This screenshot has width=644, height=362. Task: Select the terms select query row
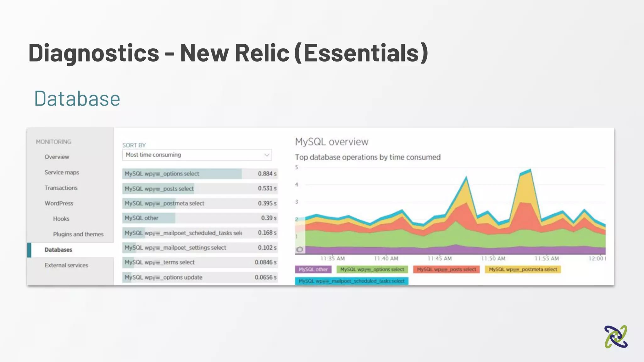click(200, 262)
